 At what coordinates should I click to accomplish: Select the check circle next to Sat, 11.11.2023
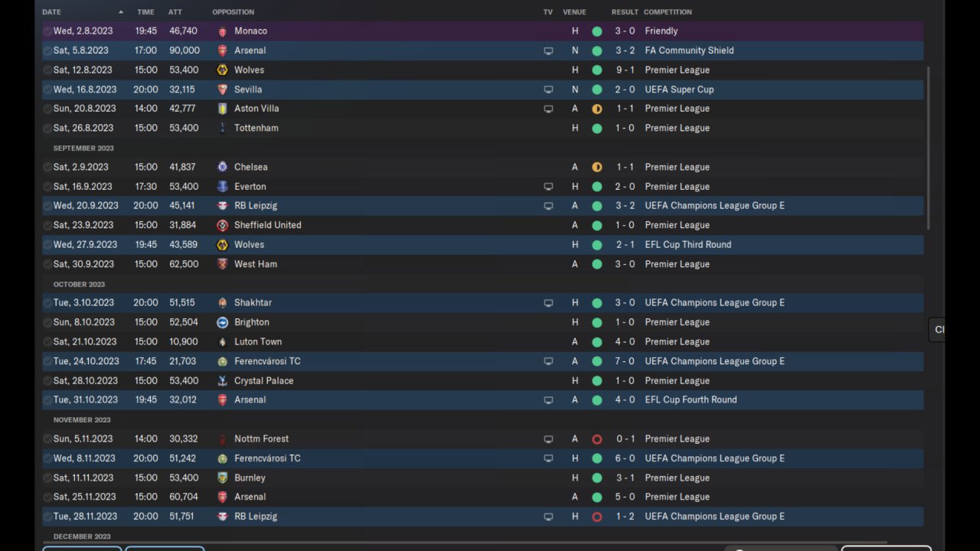tap(47, 478)
